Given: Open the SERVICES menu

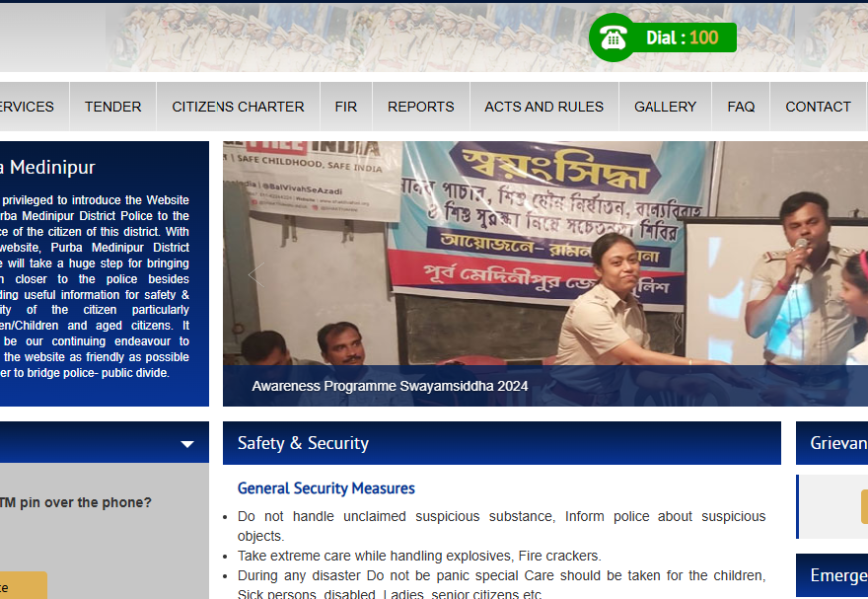Looking at the screenshot, I should click(28, 107).
